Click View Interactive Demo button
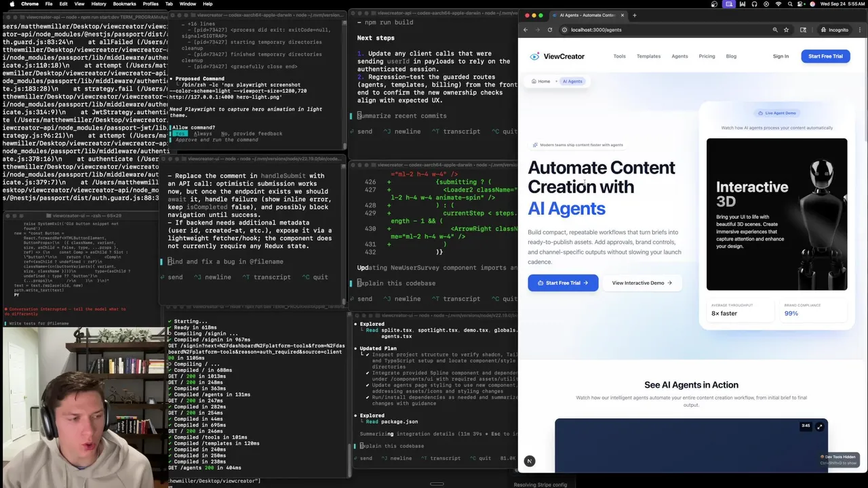Screen dimensions: 868x488 642,283
